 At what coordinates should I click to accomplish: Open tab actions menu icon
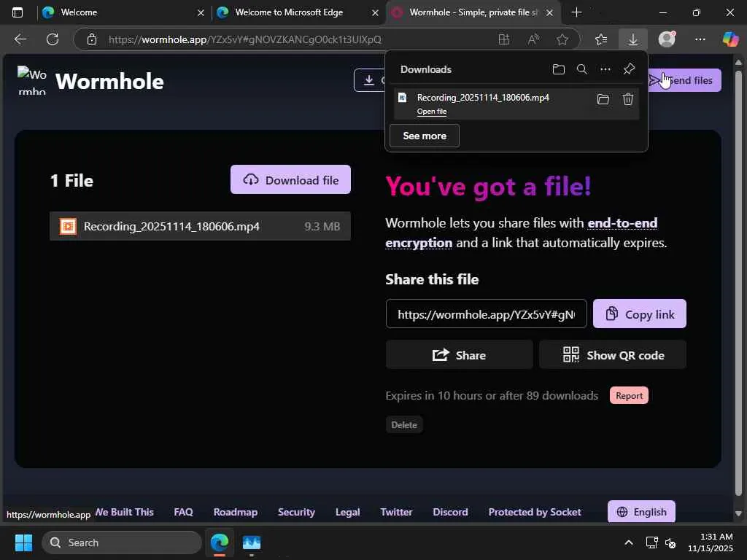pyautogui.click(x=18, y=12)
